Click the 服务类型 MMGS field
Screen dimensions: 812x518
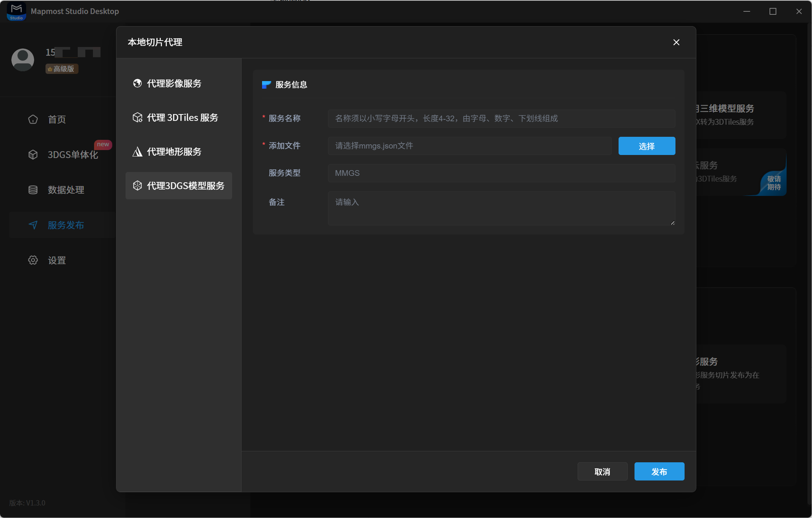[501, 173]
